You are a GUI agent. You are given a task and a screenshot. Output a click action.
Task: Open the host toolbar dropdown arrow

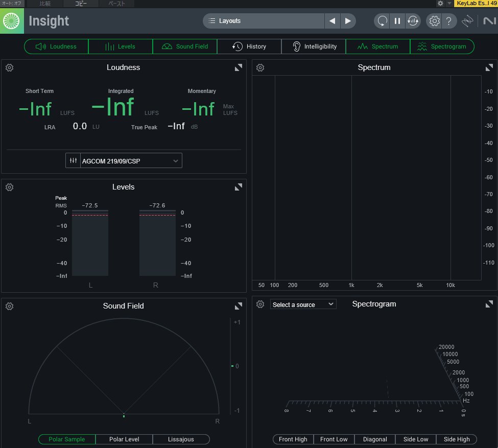coord(449,3)
